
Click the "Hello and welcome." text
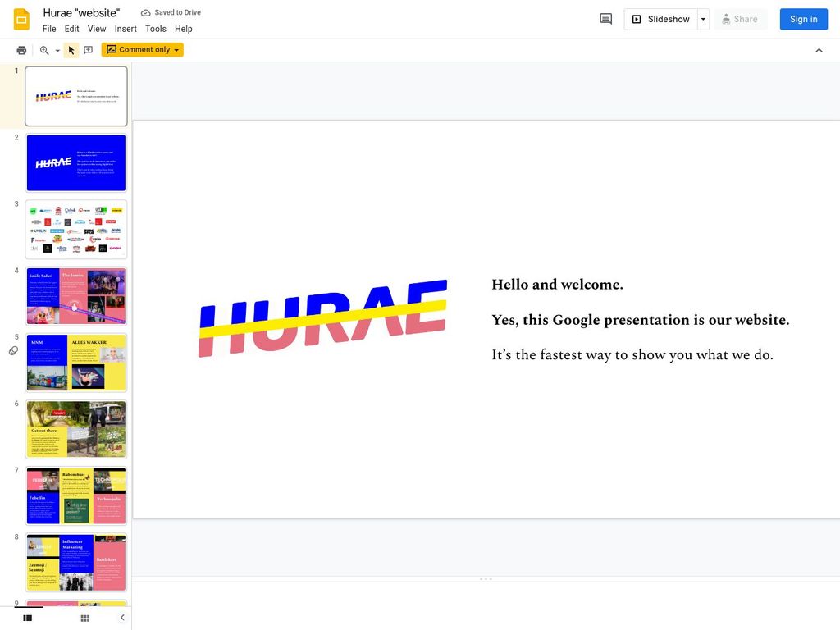557,285
